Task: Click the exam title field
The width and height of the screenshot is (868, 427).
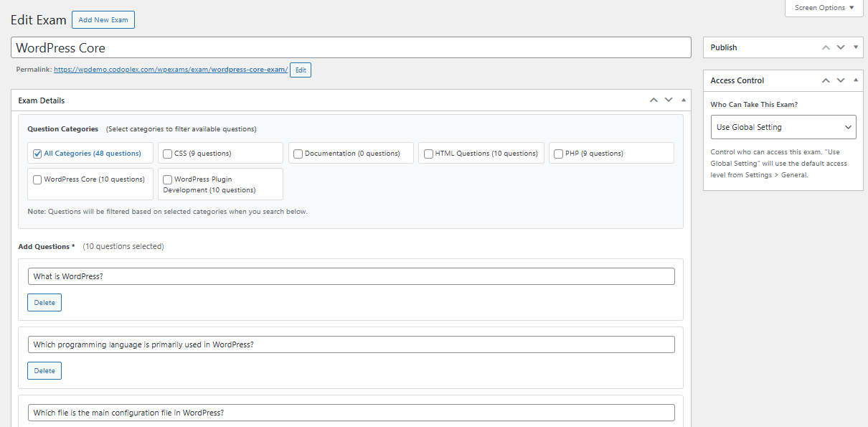Action: coord(351,48)
